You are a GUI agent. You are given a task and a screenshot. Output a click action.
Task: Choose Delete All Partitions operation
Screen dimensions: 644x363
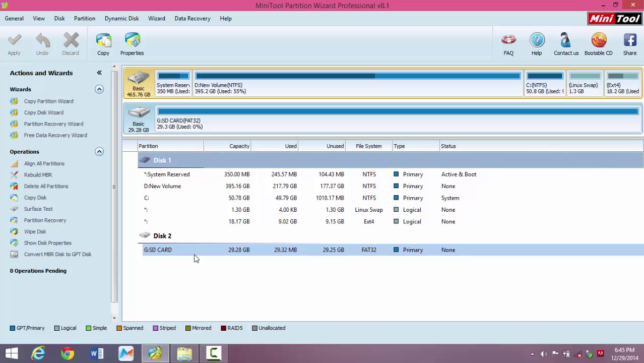click(x=46, y=186)
